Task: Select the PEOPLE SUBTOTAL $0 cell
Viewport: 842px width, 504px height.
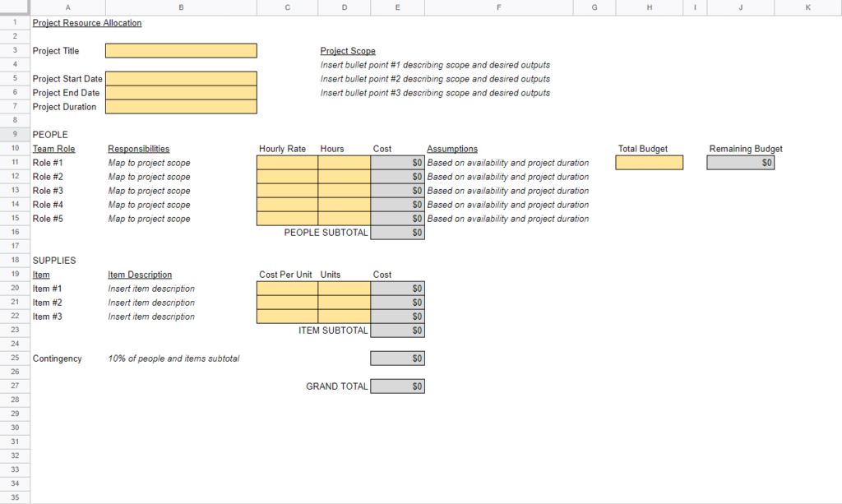Action: (397, 233)
